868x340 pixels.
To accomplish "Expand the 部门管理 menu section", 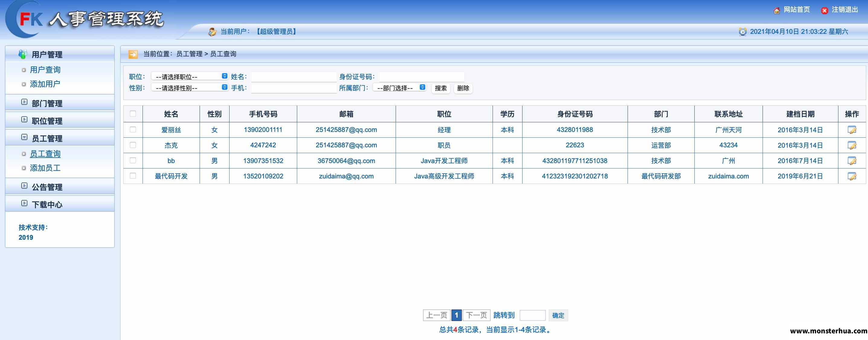I will [x=59, y=103].
